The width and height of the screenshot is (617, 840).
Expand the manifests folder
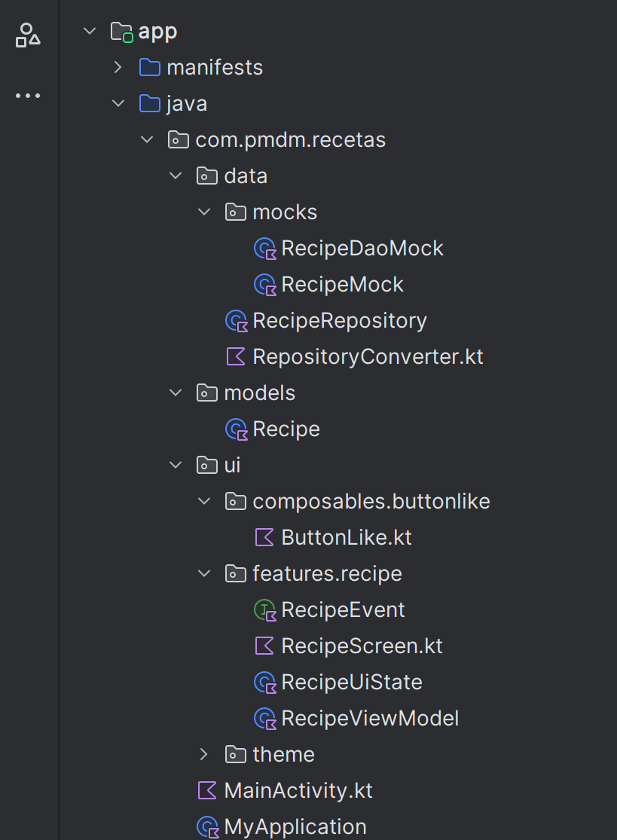tap(118, 68)
